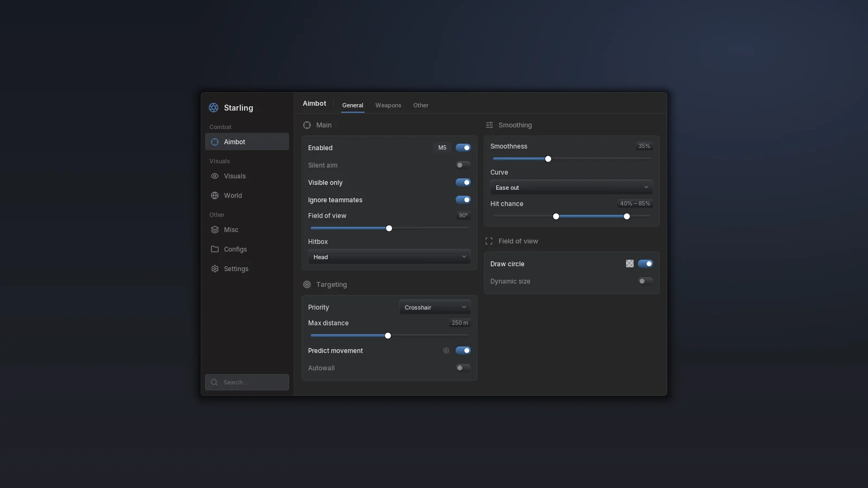Switch to the Weapons tab
Viewport: 868px width, 488px height.
click(388, 105)
